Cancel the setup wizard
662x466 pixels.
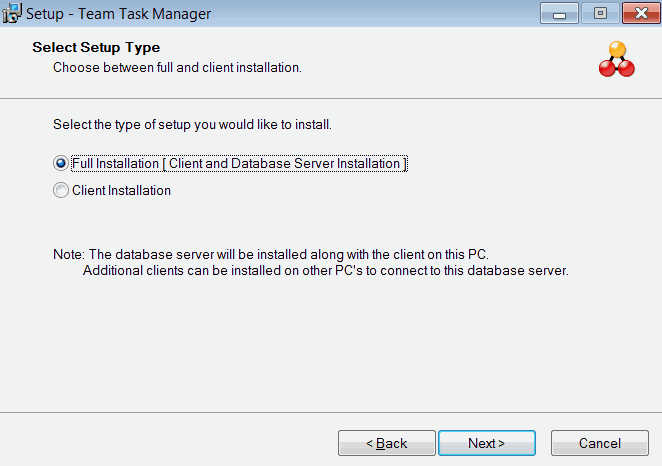point(600,443)
